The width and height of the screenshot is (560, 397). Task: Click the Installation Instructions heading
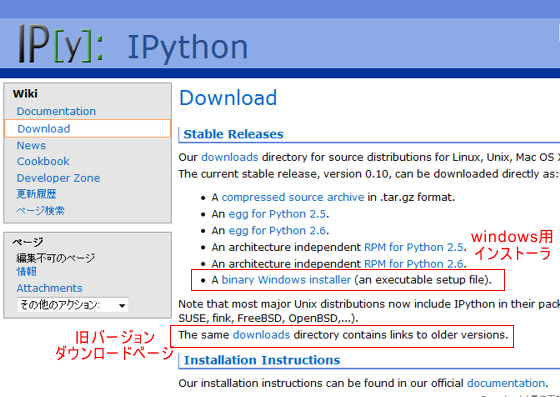click(262, 360)
